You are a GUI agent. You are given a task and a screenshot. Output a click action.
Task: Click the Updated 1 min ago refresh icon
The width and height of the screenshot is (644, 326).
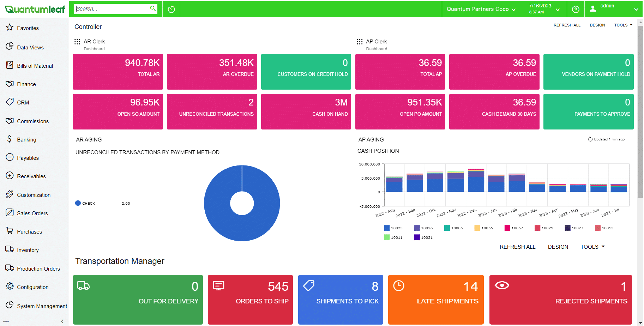pyautogui.click(x=590, y=139)
